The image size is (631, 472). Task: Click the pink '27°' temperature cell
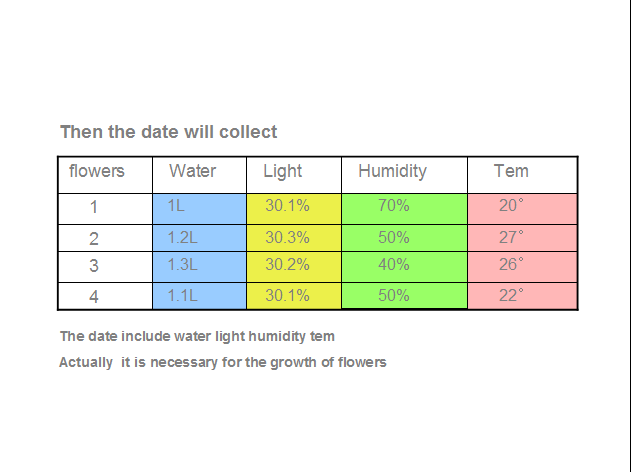(x=522, y=238)
